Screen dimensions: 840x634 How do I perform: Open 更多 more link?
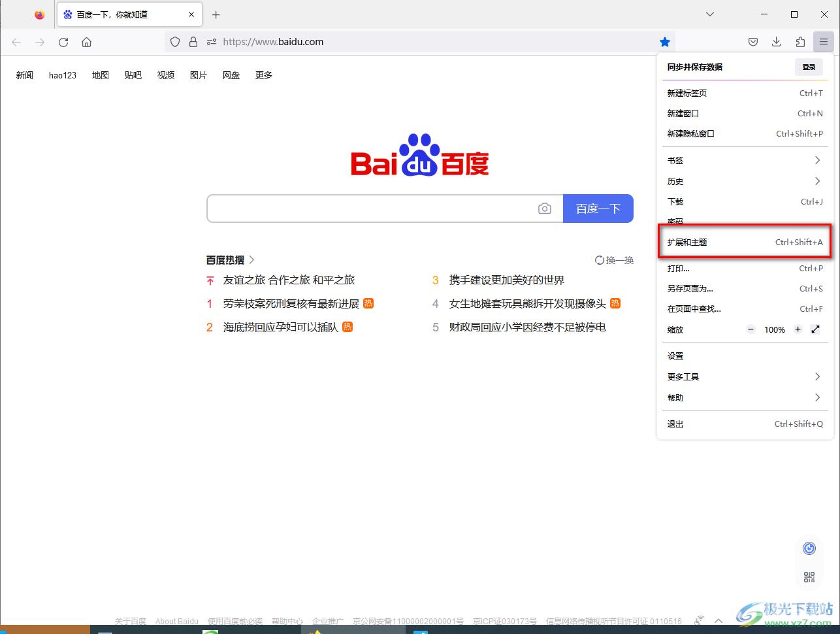click(264, 75)
